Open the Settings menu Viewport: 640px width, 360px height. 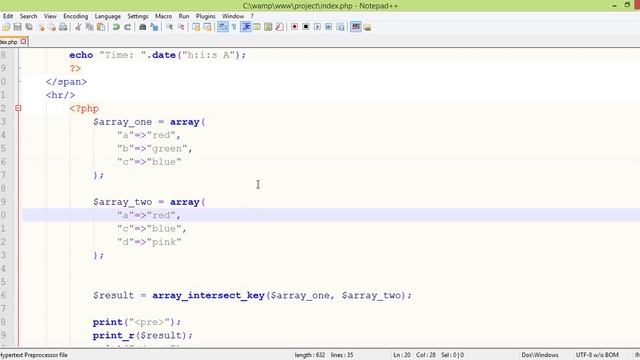pyautogui.click(x=138, y=16)
